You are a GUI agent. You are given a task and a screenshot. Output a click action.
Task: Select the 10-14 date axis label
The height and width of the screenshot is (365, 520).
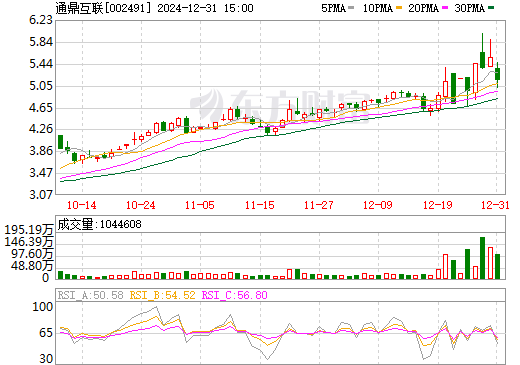tap(82, 205)
